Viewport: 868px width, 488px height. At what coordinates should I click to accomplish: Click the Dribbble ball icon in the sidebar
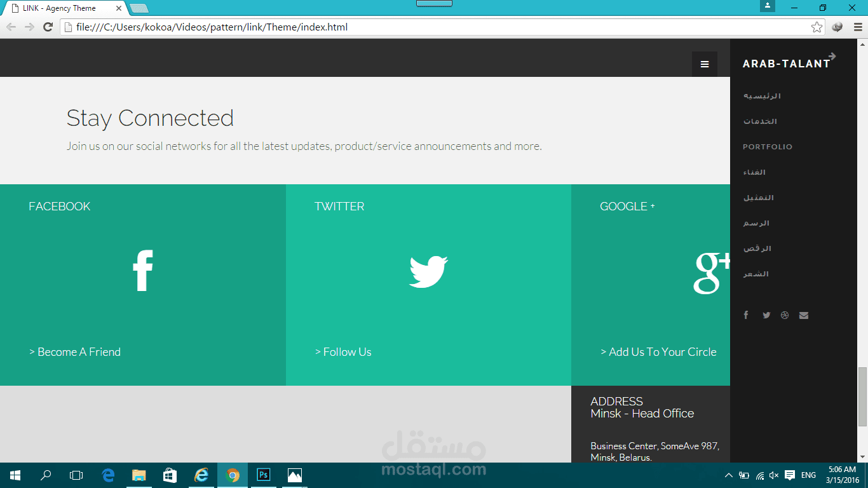tap(784, 315)
